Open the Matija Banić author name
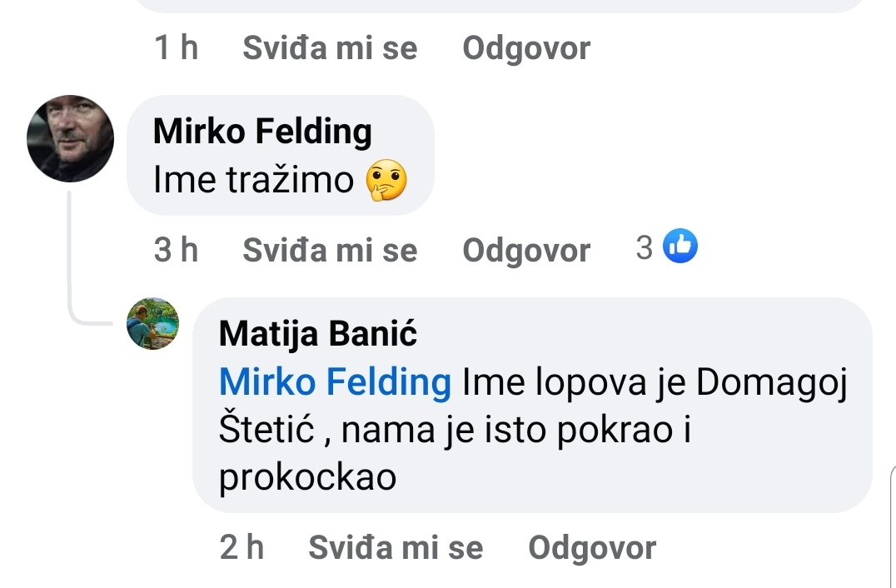Image resolution: width=896 pixels, height=588 pixels. (317, 334)
